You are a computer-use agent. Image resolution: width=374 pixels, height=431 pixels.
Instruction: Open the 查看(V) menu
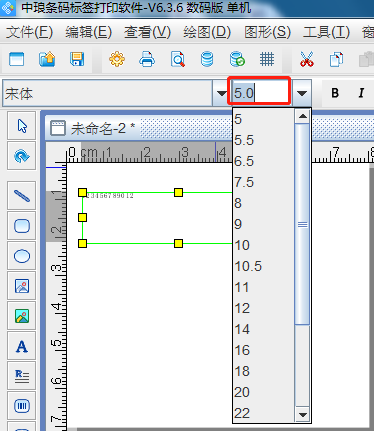(147, 32)
